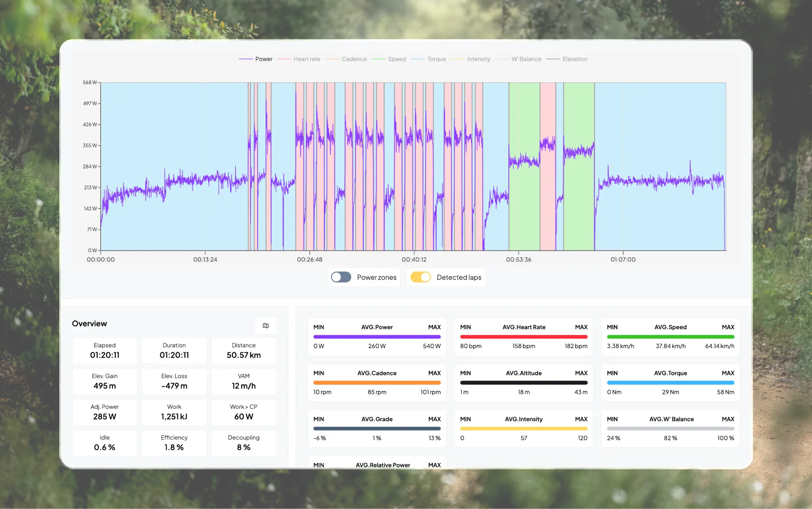Screen dimensions: 812x509
Task: Click the 00:40:12 time axis marker
Action: coord(414,259)
